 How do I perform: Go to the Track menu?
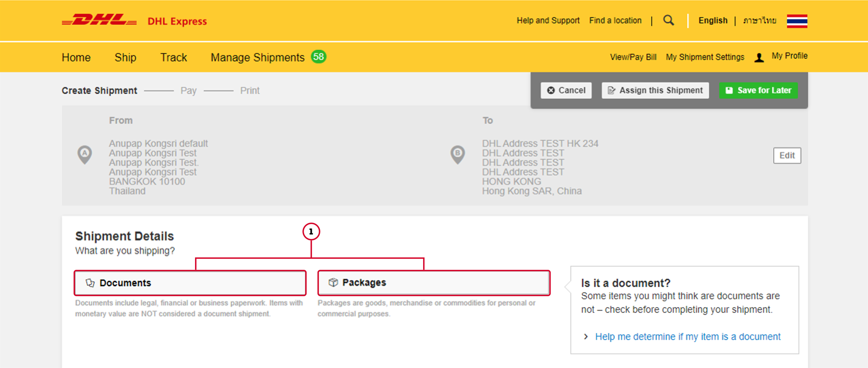click(173, 57)
